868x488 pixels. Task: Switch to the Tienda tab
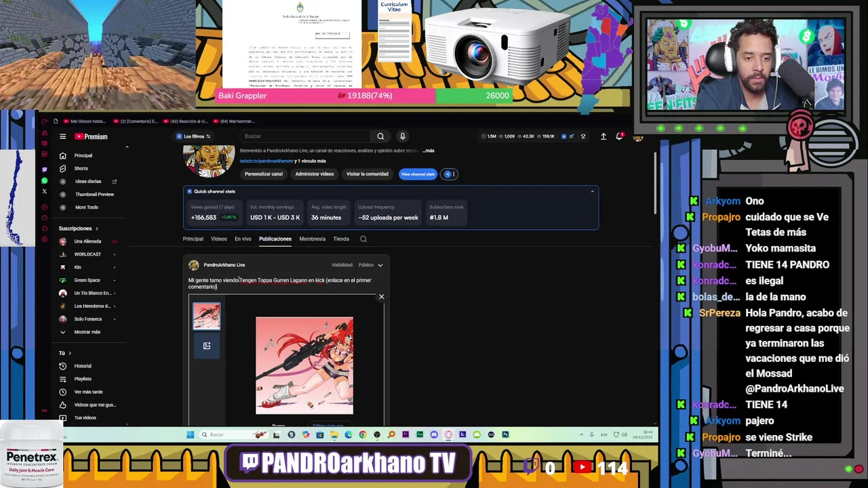341,239
